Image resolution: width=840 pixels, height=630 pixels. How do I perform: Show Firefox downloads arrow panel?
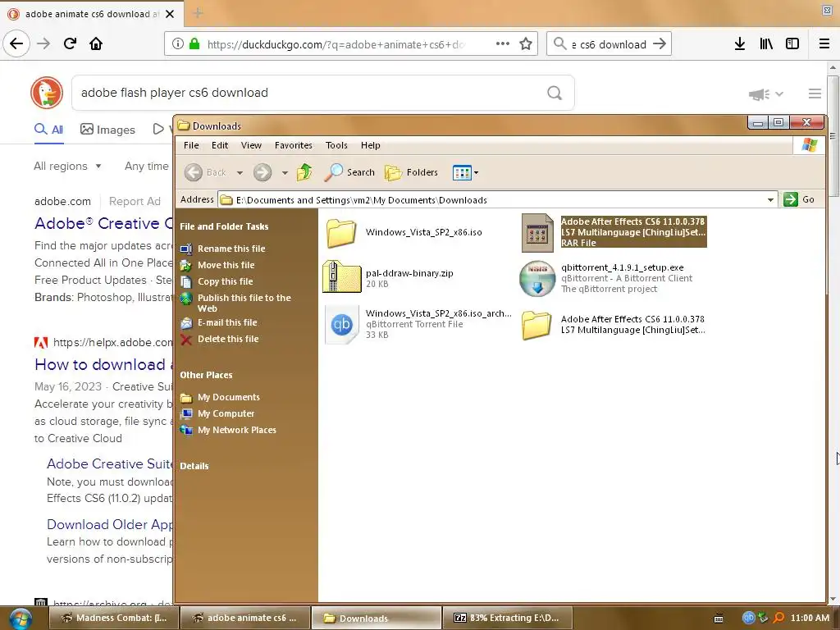coord(740,44)
